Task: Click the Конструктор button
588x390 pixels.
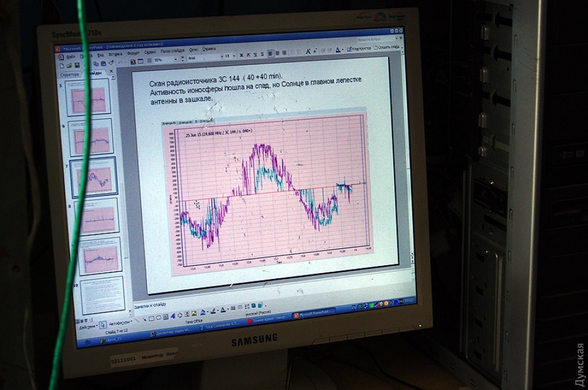Action: pos(359,48)
